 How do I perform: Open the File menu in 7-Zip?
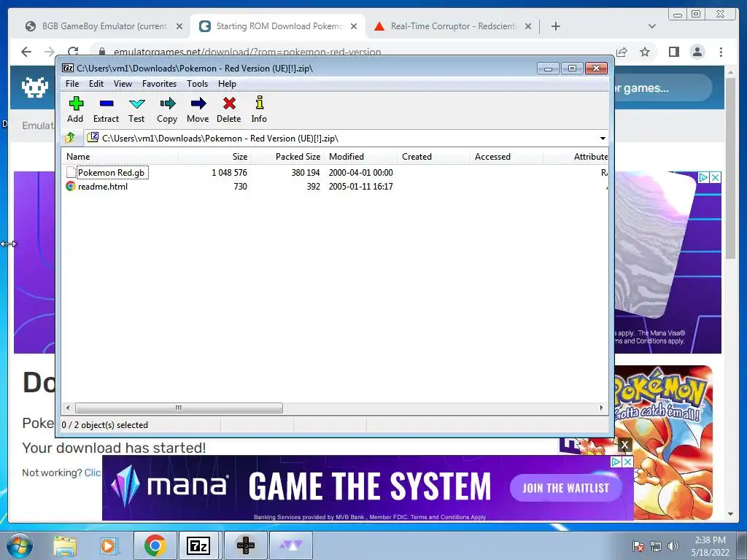(x=72, y=84)
